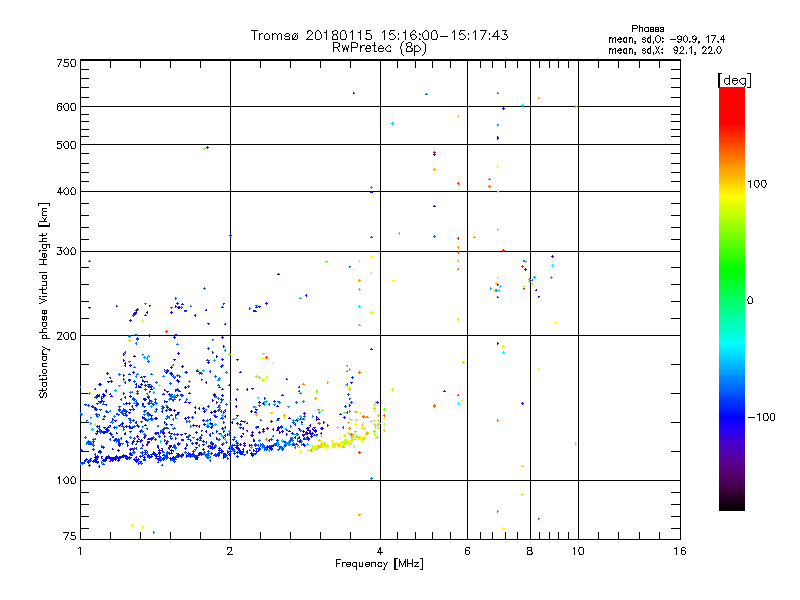The image size is (800, 600).
Task: Click the y-axis tick label "100" on the left
Action: [x=66, y=480]
